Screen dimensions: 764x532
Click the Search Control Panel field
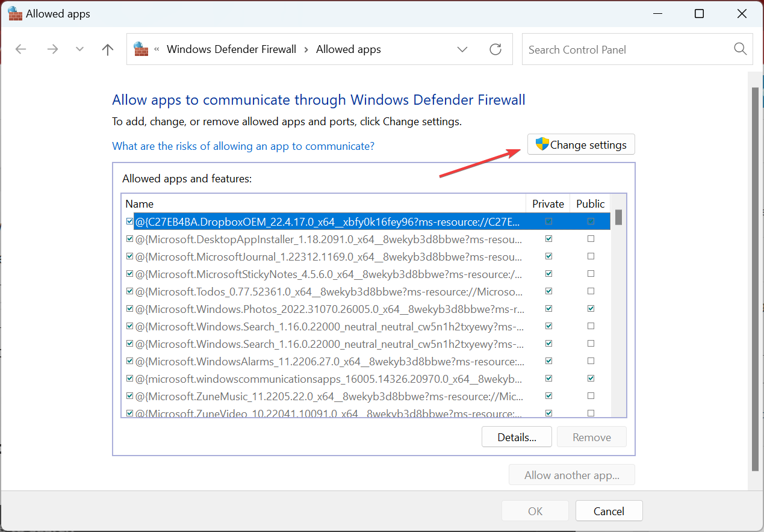coord(638,49)
